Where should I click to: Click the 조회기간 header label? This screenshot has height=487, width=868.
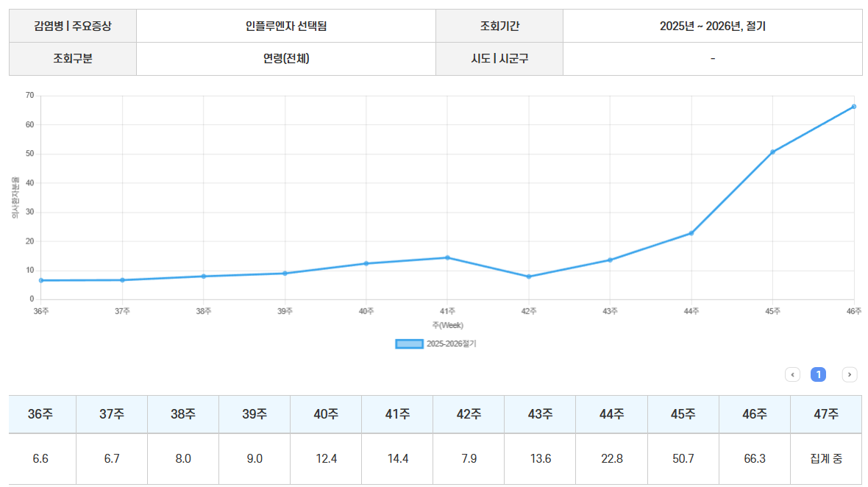(499, 26)
